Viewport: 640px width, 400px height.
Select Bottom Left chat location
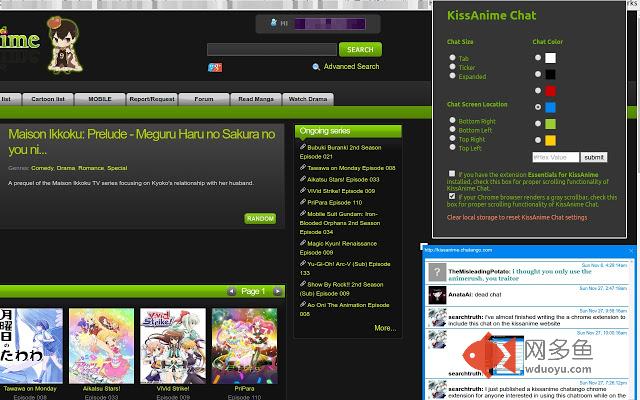[x=452, y=129]
